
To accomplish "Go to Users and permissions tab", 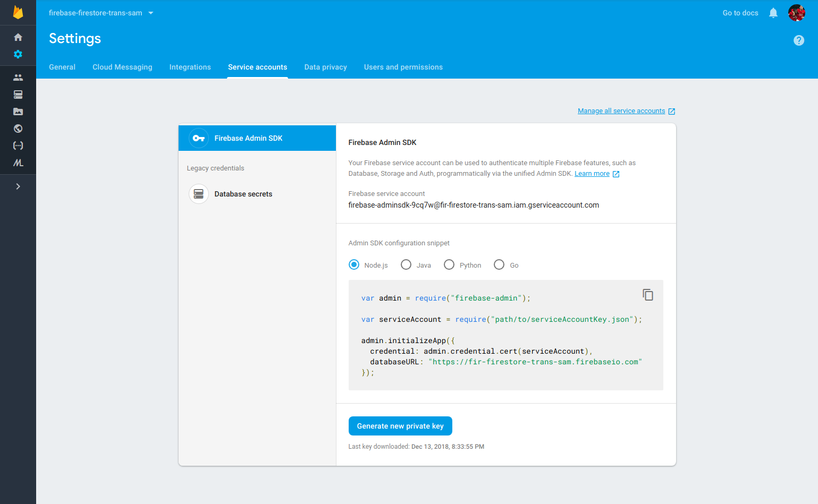I will click(403, 67).
